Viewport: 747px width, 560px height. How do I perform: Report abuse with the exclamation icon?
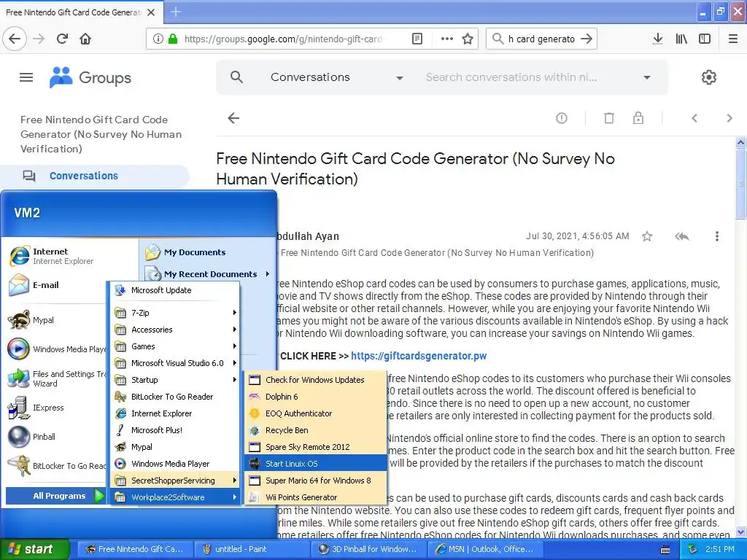click(x=562, y=118)
